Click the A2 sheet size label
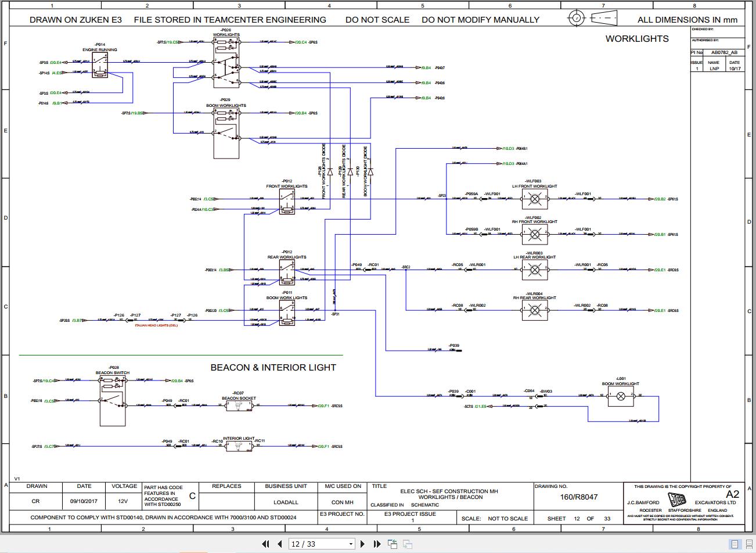 click(732, 494)
